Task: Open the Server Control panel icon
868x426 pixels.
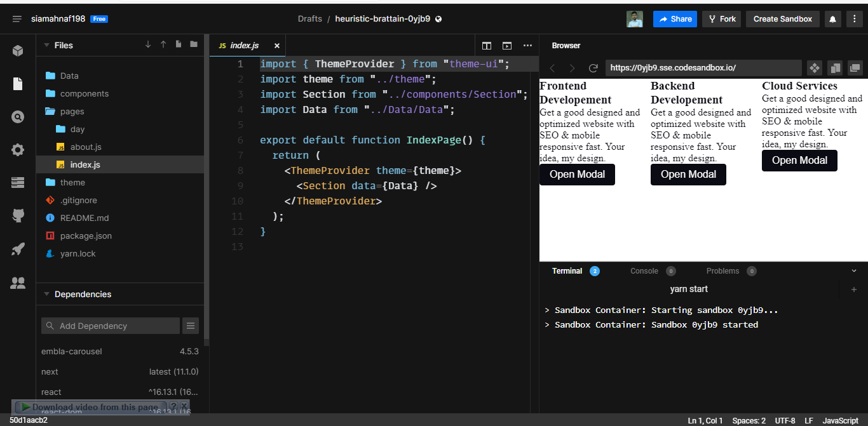Action: click(x=17, y=183)
